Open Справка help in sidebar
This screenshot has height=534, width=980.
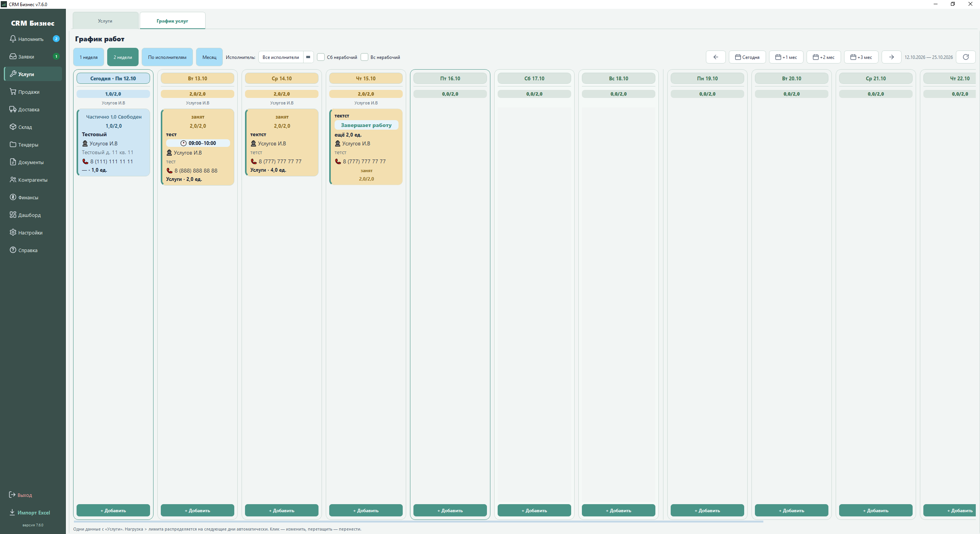tap(33, 250)
